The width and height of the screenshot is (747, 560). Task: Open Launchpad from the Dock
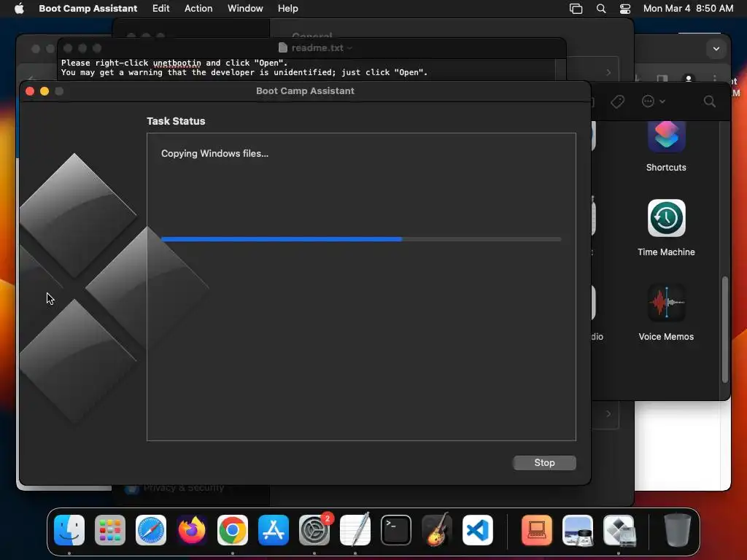[110, 530]
